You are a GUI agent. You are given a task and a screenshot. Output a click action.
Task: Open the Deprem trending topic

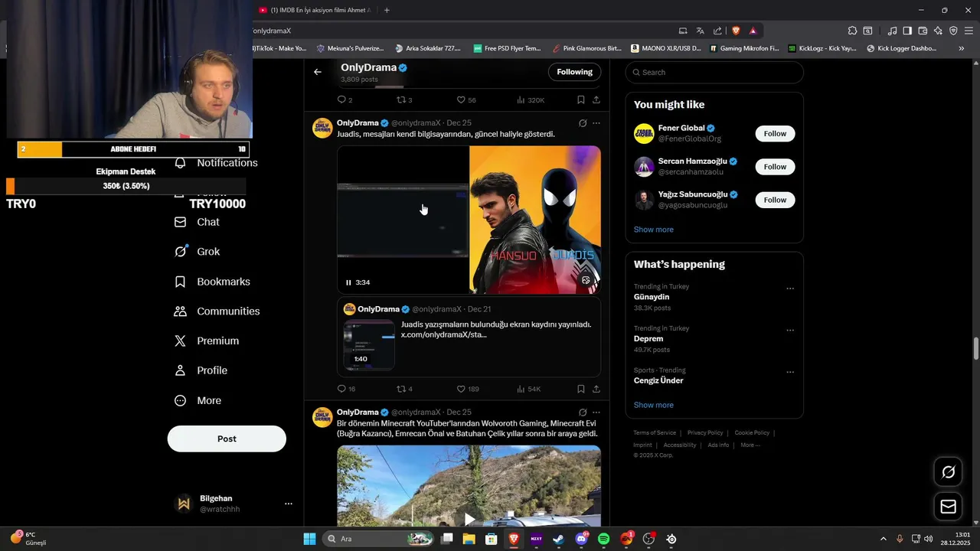pos(648,338)
